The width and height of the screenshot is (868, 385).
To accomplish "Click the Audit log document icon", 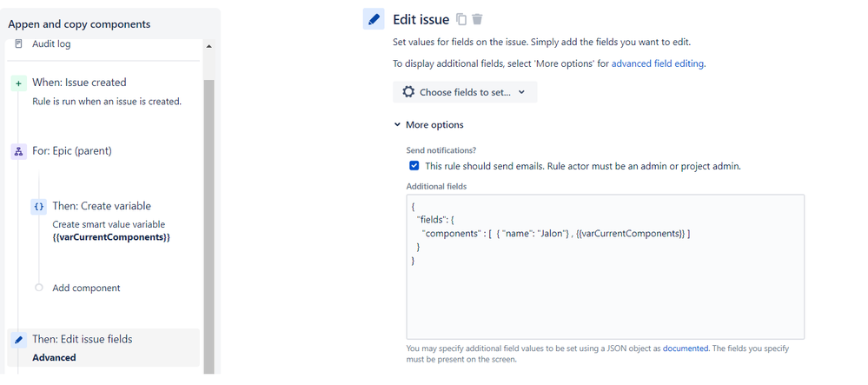I will click(19, 43).
